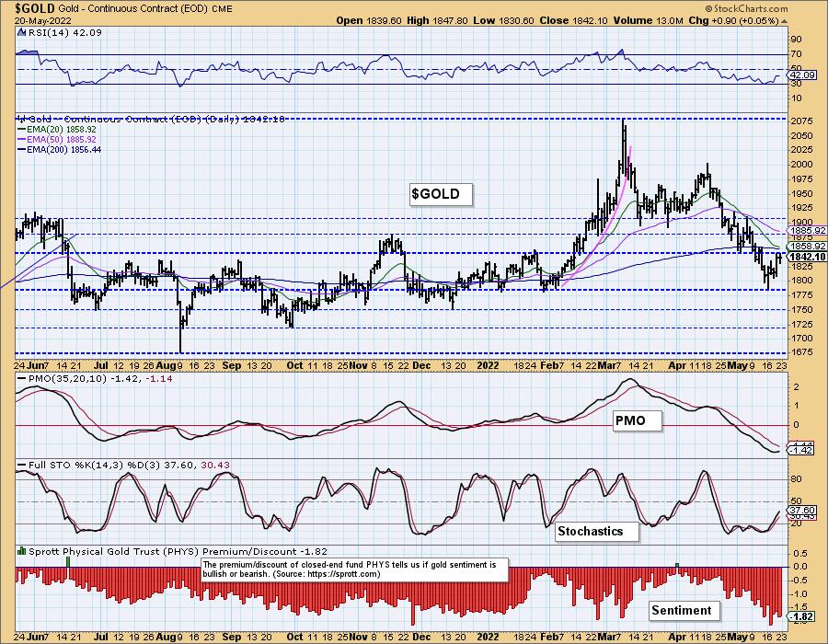Click the -1.42 PMO value tag on the right axis
The height and width of the screenshot is (644, 828).
coord(802,450)
